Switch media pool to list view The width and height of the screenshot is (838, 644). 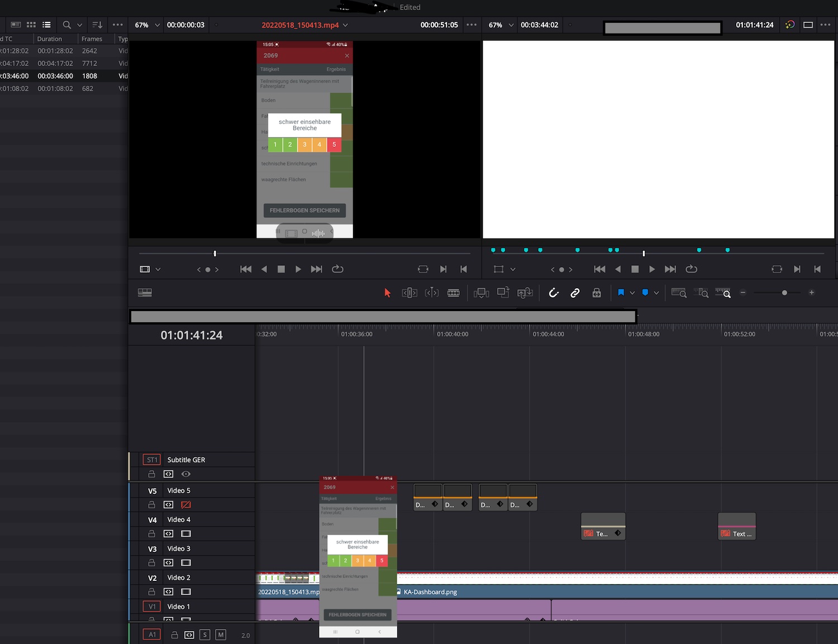(x=46, y=25)
